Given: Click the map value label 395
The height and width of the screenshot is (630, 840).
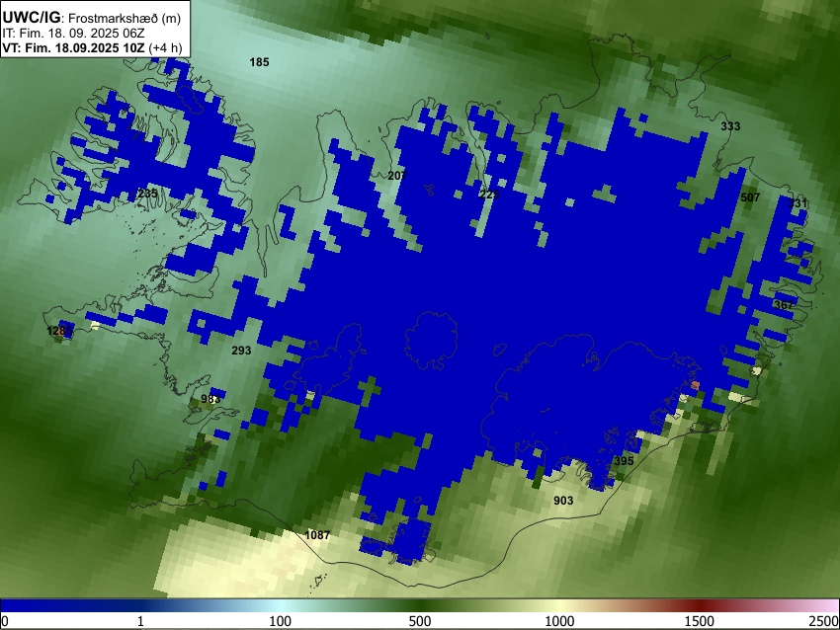Looking at the screenshot, I should tap(624, 461).
